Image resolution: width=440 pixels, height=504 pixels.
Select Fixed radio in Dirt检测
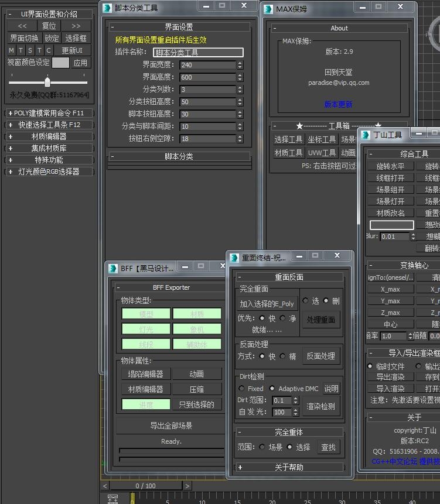coord(241,389)
